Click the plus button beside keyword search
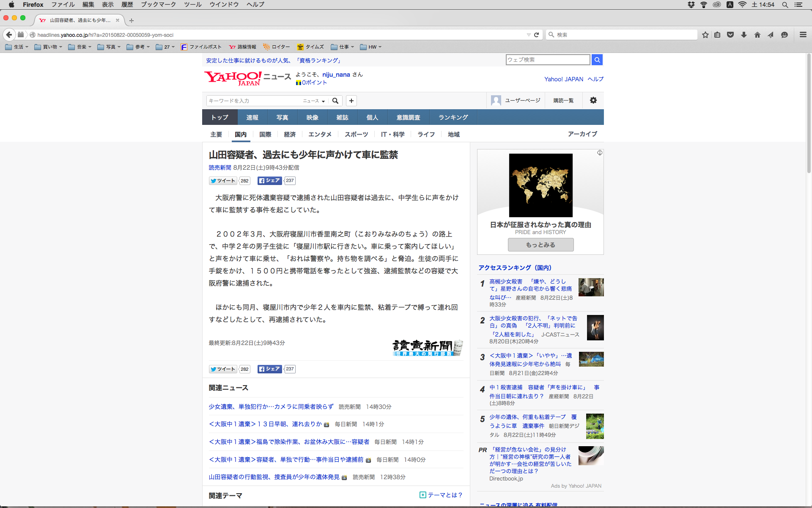This screenshot has width=812, height=508. click(351, 101)
